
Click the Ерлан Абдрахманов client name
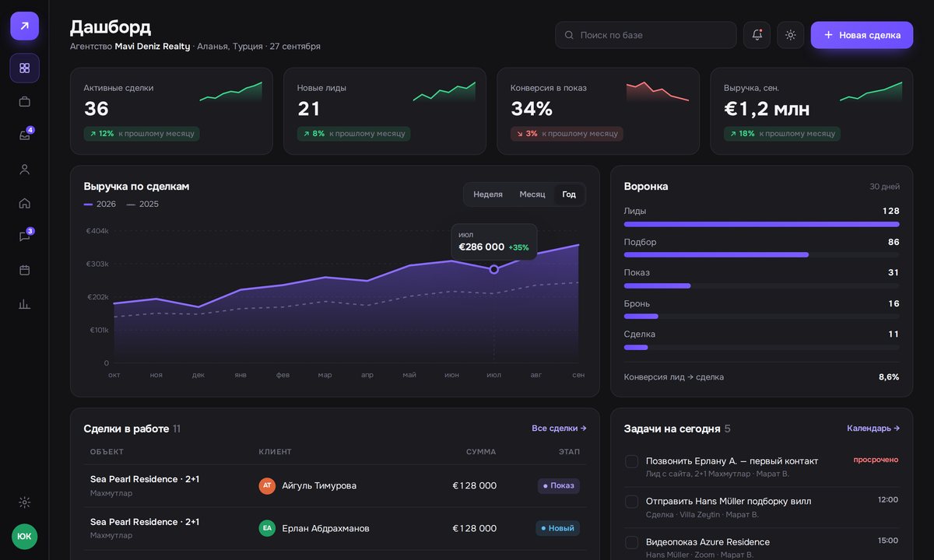pyautogui.click(x=325, y=528)
